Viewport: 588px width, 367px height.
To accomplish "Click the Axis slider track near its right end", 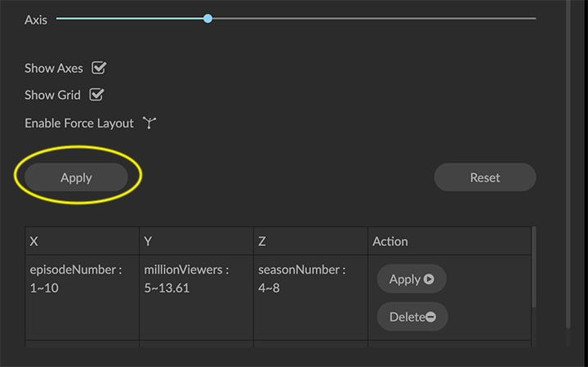I will (514, 18).
